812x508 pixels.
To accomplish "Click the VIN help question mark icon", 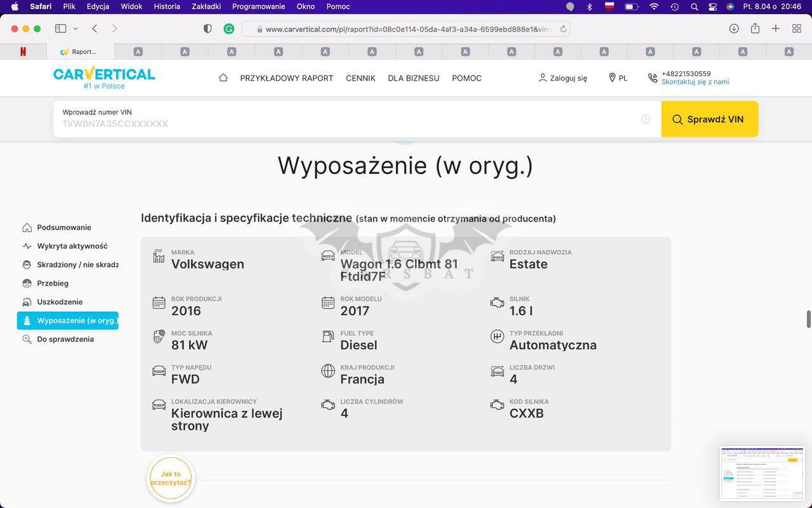I will click(645, 119).
